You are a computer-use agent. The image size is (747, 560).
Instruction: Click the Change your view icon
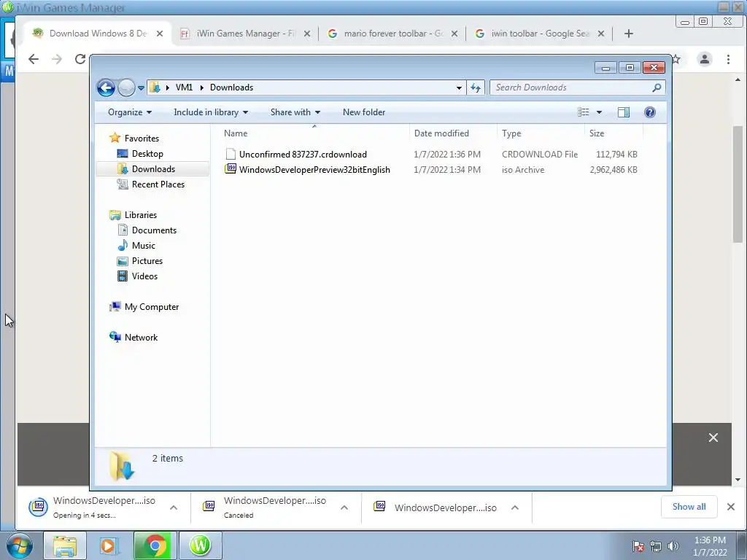point(583,112)
